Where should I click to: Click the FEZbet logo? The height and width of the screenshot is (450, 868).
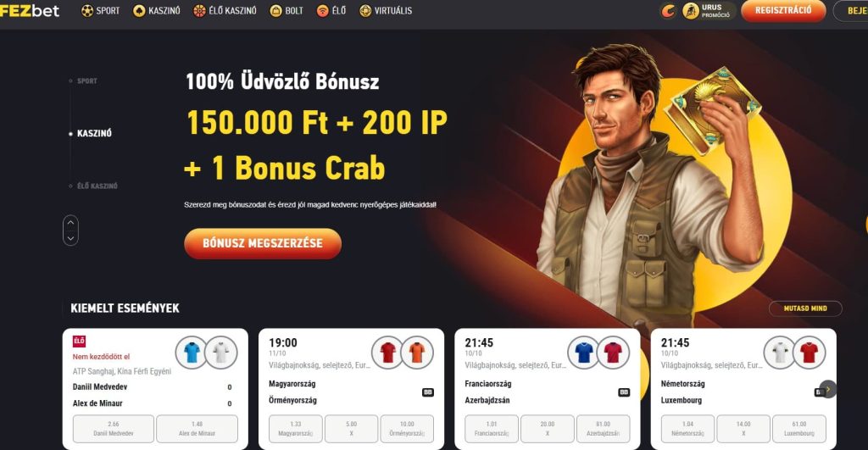(30, 10)
